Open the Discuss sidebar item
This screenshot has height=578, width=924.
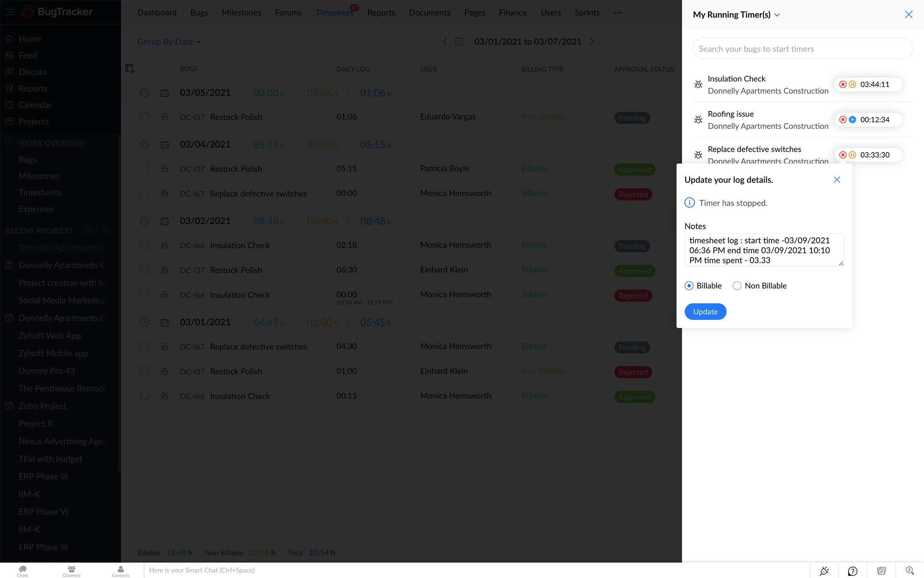click(x=32, y=72)
